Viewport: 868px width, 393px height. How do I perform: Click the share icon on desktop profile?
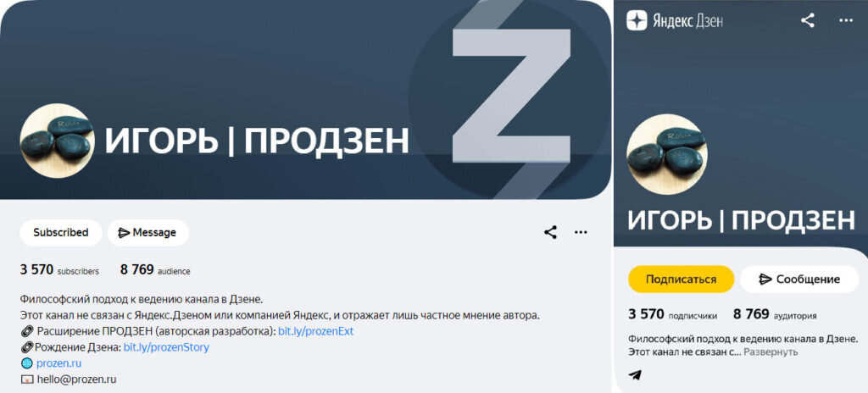pos(550,232)
